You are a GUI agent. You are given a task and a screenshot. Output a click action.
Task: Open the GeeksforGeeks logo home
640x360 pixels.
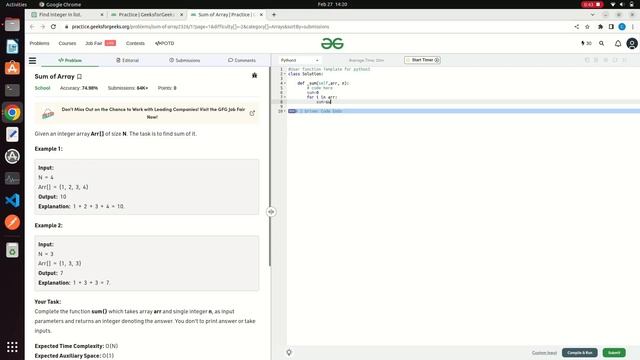pyautogui.click(x=332, y=43)
